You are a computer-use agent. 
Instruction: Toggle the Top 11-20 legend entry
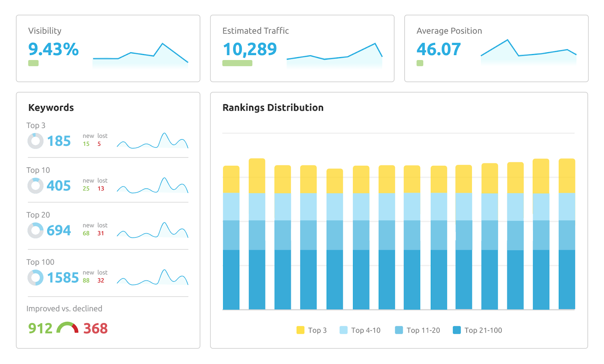(418, 330)
